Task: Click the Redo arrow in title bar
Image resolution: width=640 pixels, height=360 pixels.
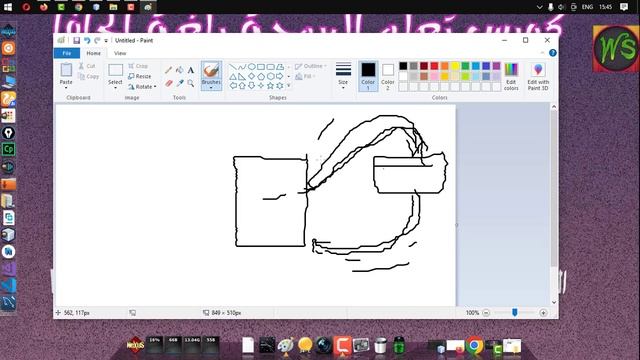Action: (97, 40)
